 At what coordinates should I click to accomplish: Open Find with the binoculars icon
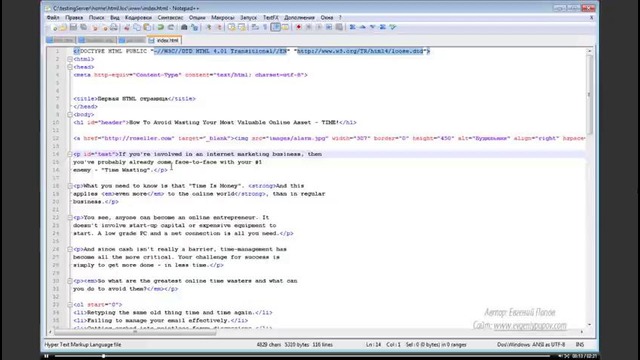[x=184, y=27]
